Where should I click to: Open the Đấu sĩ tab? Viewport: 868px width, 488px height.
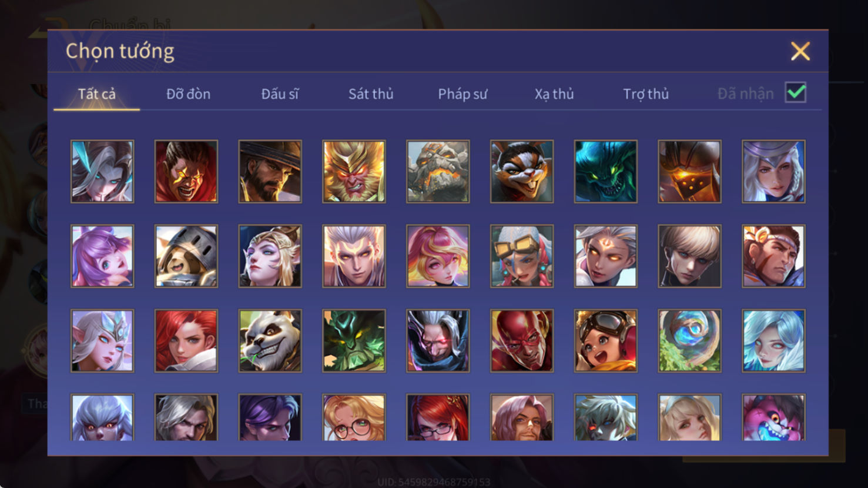[x=280, y=94]
